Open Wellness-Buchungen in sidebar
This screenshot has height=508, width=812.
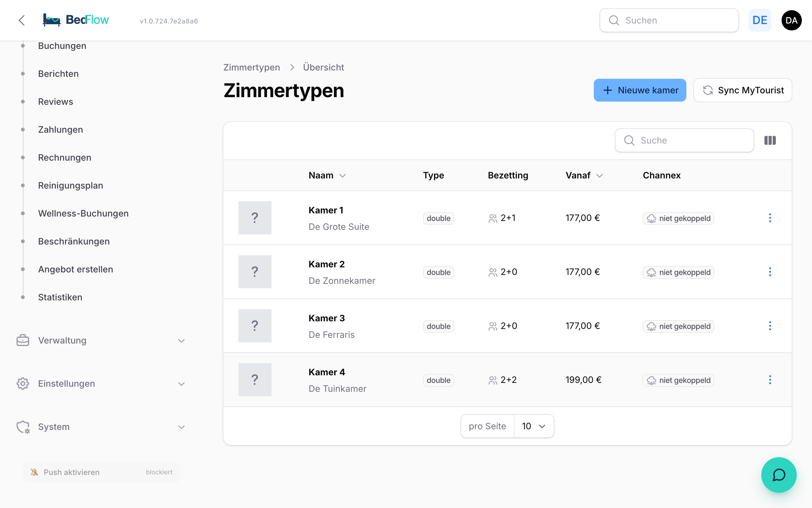pos(83,213)
